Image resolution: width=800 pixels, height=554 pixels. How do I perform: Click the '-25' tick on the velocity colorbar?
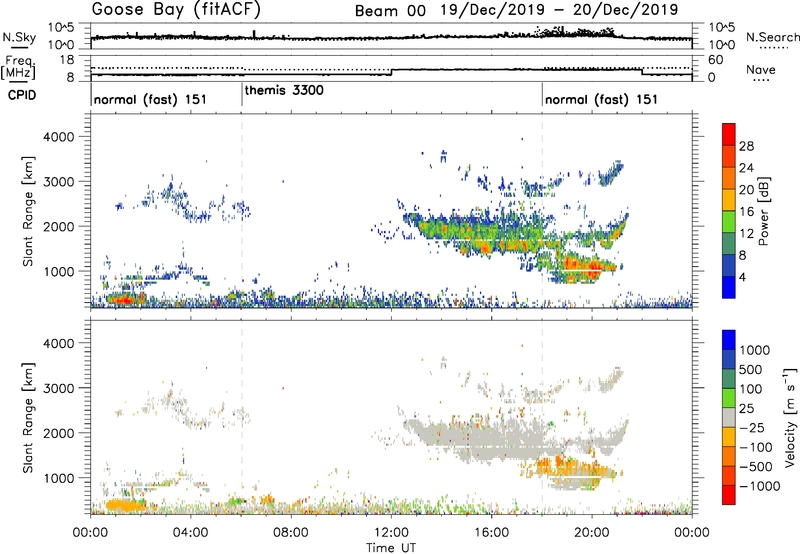pos(752,428)
